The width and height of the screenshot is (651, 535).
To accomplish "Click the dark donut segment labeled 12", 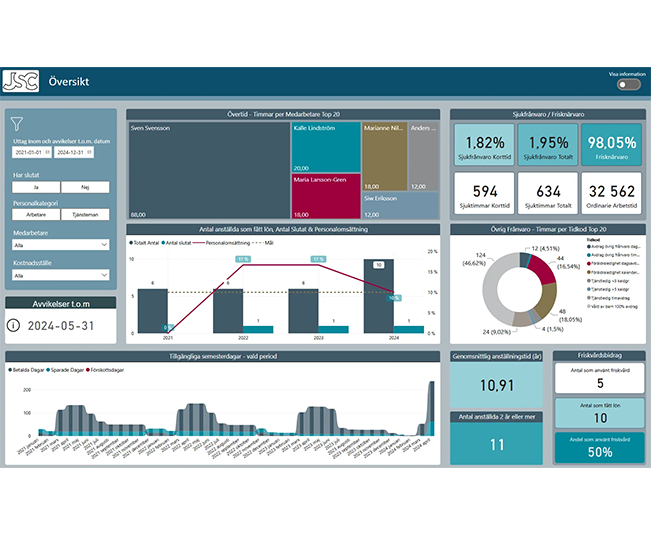I will click(524, 260).
